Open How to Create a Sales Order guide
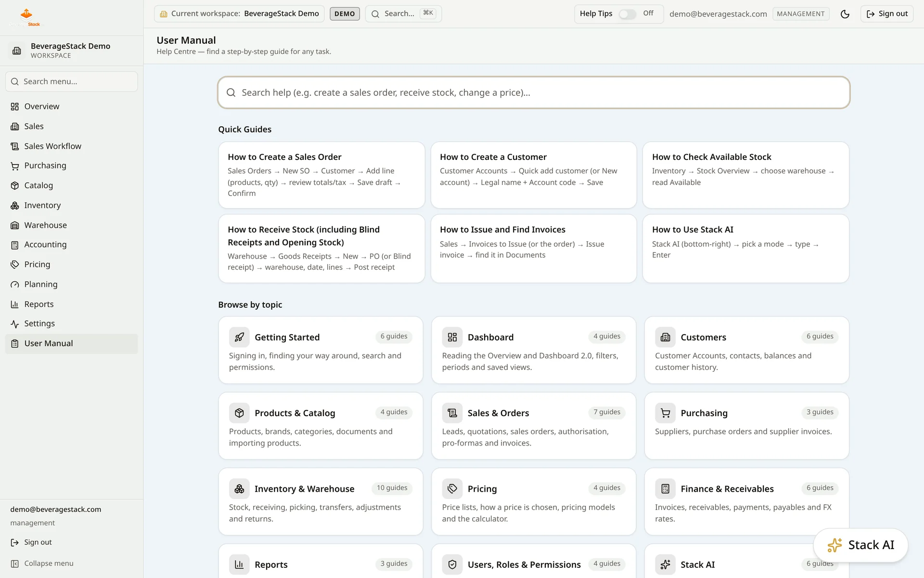Screen dimensions: 924x578 click(321, 175)
